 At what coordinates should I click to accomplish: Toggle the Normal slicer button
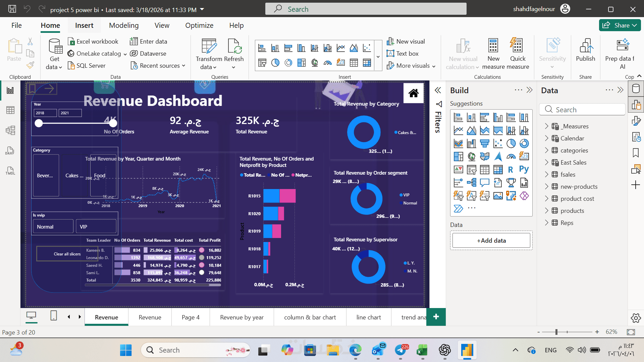point(53,227)
